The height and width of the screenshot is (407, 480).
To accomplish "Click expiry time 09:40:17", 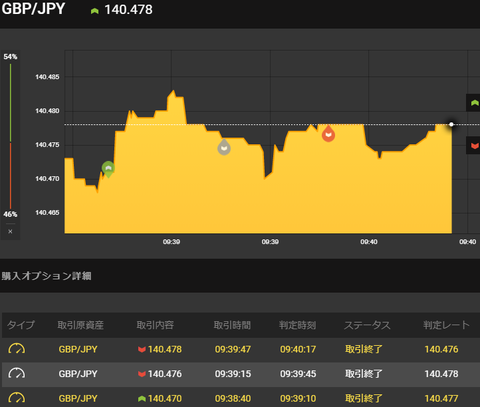I will [x=298, y=349].
